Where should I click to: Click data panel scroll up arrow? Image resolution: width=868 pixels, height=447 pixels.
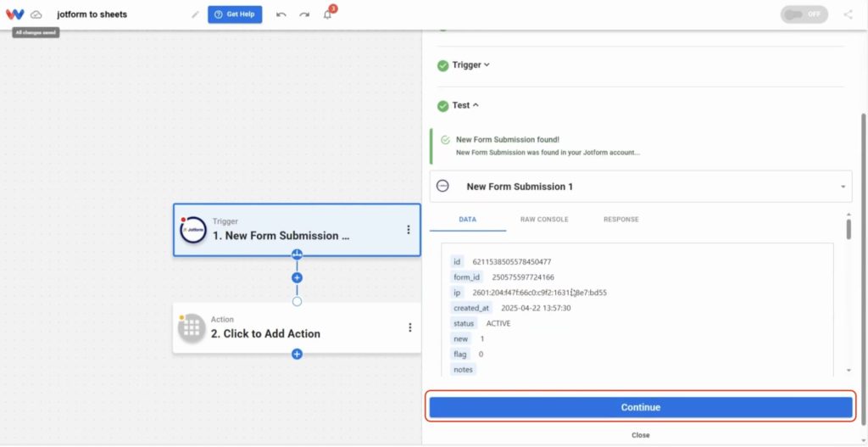tap(849, 215)
